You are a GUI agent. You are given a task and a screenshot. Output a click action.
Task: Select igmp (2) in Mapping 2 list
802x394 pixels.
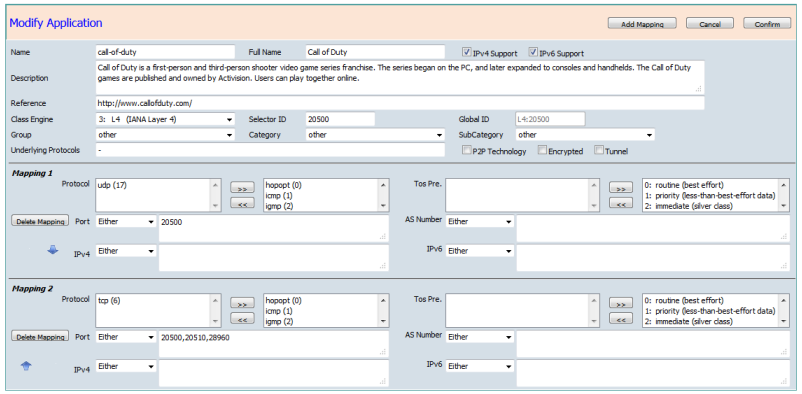[x=280, y=321]
